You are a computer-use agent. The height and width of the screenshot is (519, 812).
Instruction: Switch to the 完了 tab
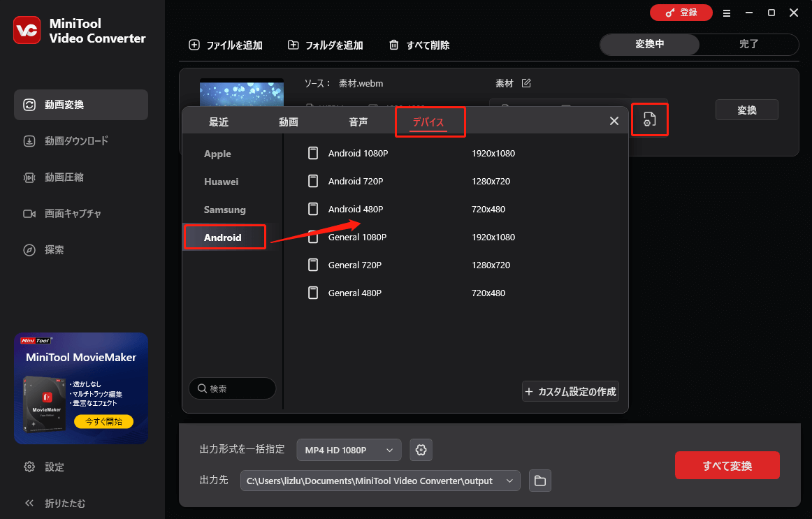pos(748,45)
